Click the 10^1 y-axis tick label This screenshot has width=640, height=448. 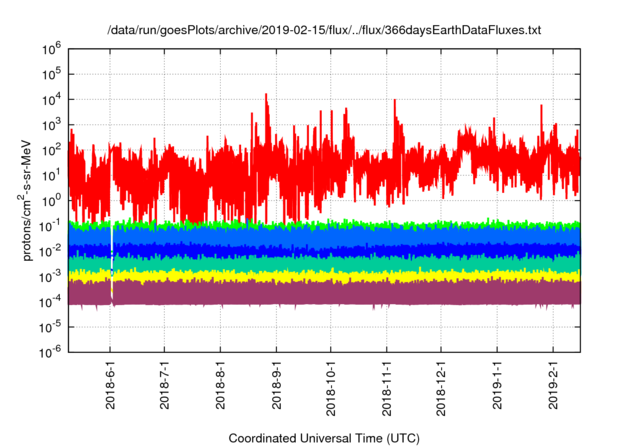pos(51,175)
